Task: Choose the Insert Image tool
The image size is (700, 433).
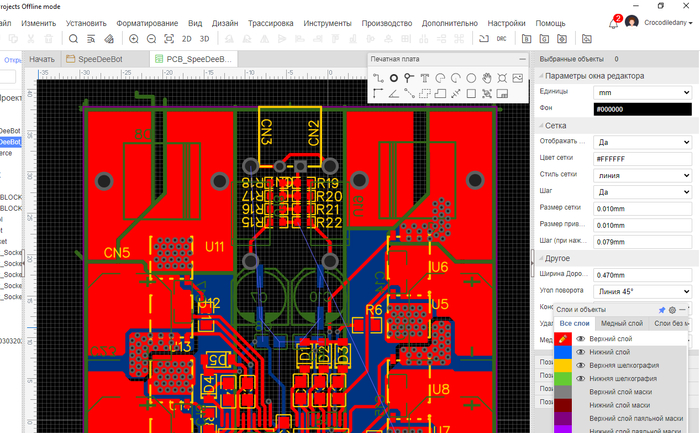Action: [x=517, y=78]
